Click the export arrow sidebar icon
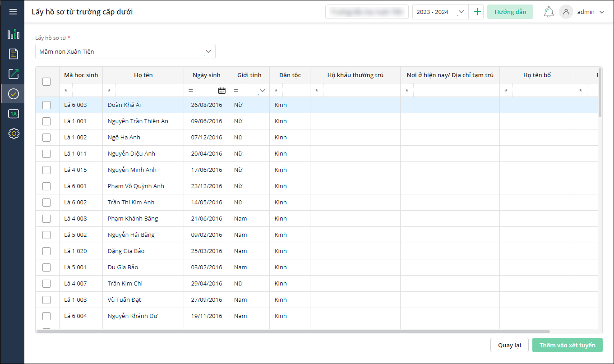This screenshot has width=614, height=364. point(14,74)
